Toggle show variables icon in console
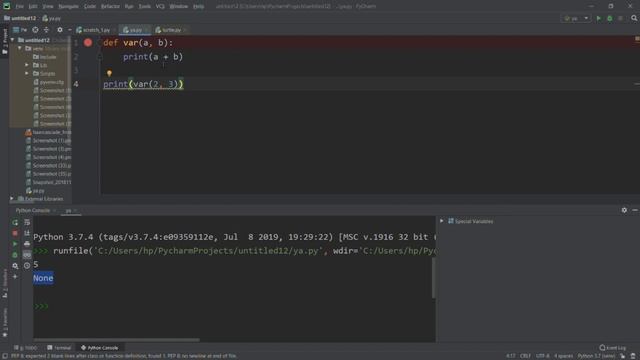The image size is (640, 360). (x=27, y=255)
